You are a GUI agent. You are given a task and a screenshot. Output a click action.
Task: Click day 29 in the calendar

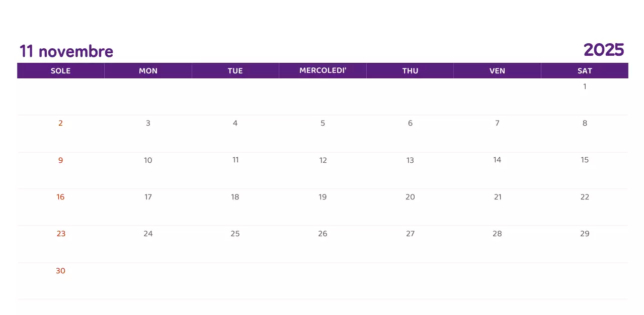[585, 234]
